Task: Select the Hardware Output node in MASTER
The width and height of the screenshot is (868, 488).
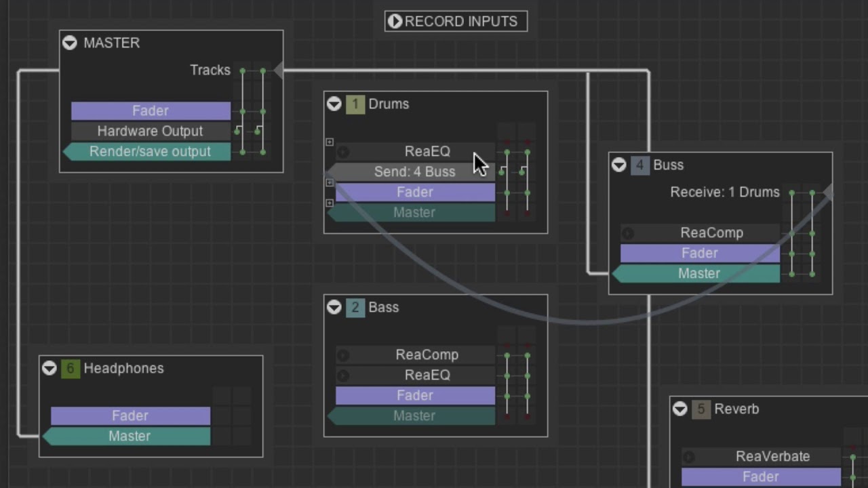Action: [x=151, y=131]
